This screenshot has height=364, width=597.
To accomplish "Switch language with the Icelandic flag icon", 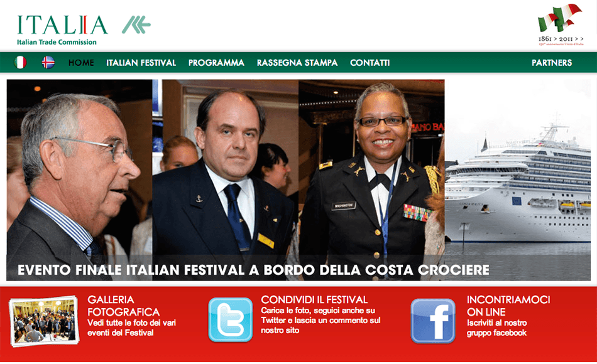I will 48,62.
